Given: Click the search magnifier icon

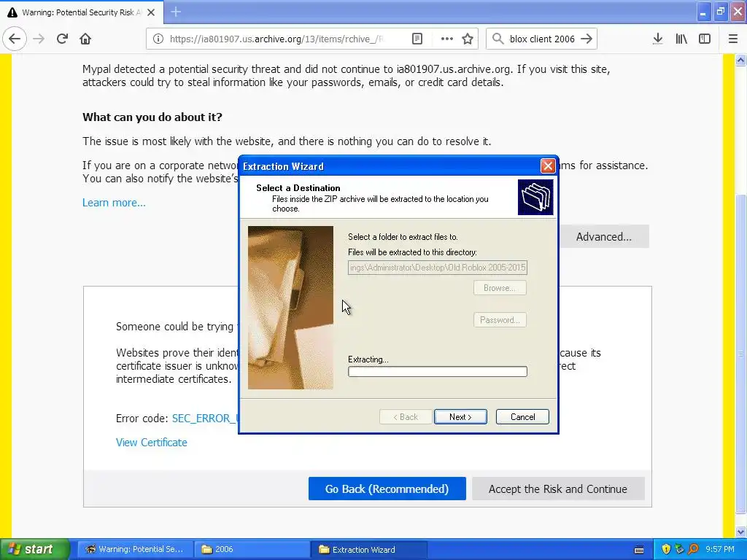Looking at the screenshot, I should 498,39.
